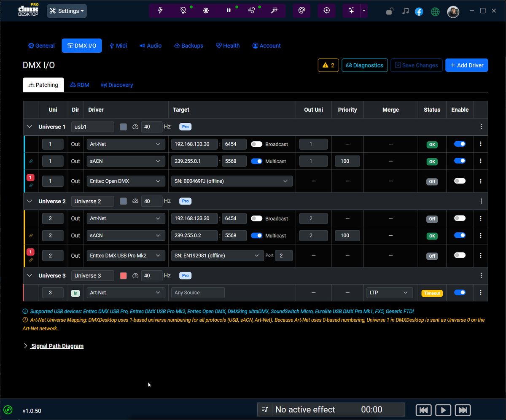The image size is (506, 420).
Task: Toggle Multicast switch for 239.255.0.2
Action: click(256, 235)
